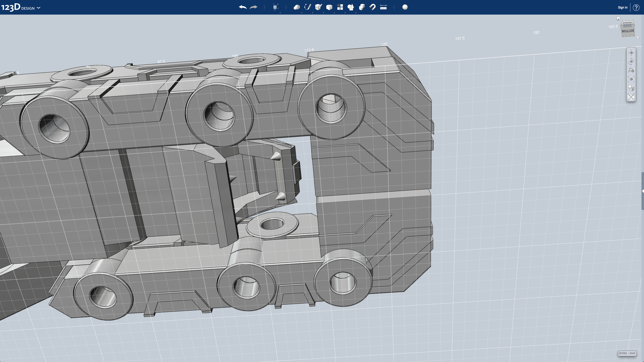Click the Redo arrow
The width and height of the screenshot is (644, 362).
point(254,7)
